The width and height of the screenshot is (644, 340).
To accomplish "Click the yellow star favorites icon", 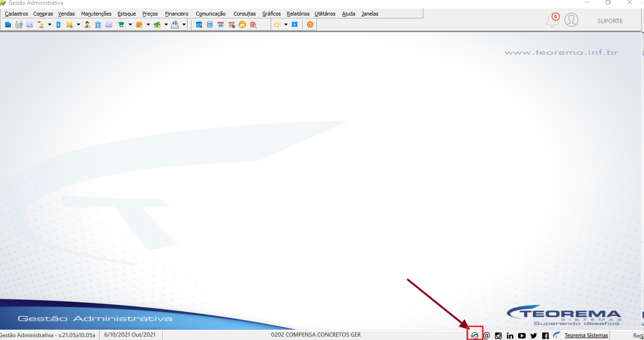I will [x=277, y=25].
